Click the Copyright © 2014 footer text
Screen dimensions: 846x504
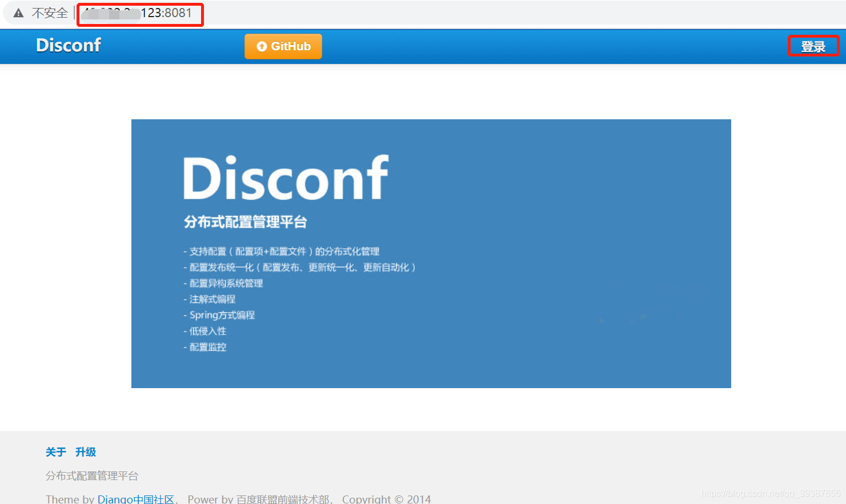coord(387,499)
